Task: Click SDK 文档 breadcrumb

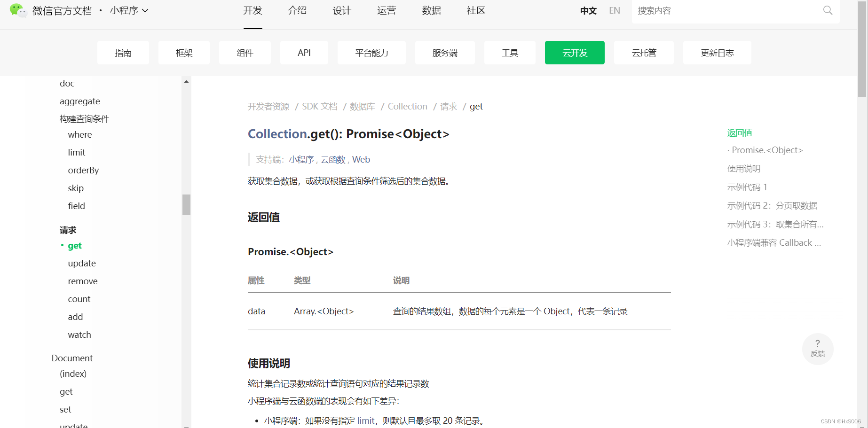Action: [320, 106]
